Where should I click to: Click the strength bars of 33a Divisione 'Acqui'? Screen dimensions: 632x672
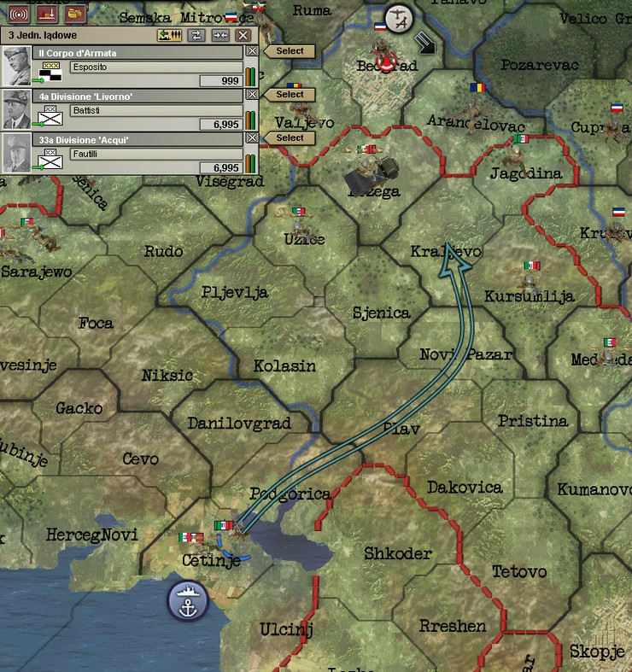250,164
